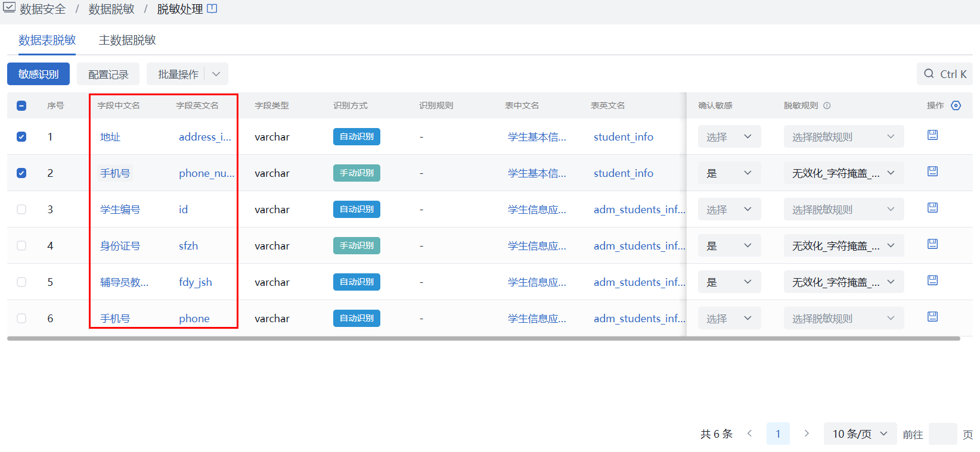
Task: Click book icon next to 脱敏处理
Action: click(x=212, y=9)
